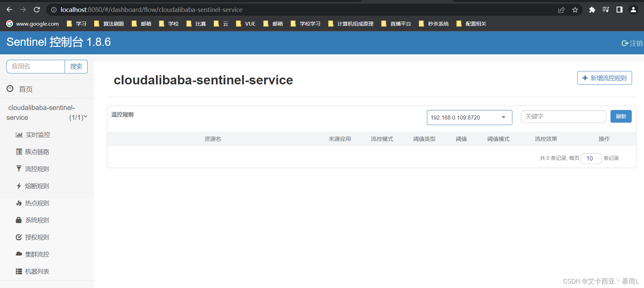
Task: Open the 学习 bookmark folder
Action: pyautogui.click(x=76, y=24)
